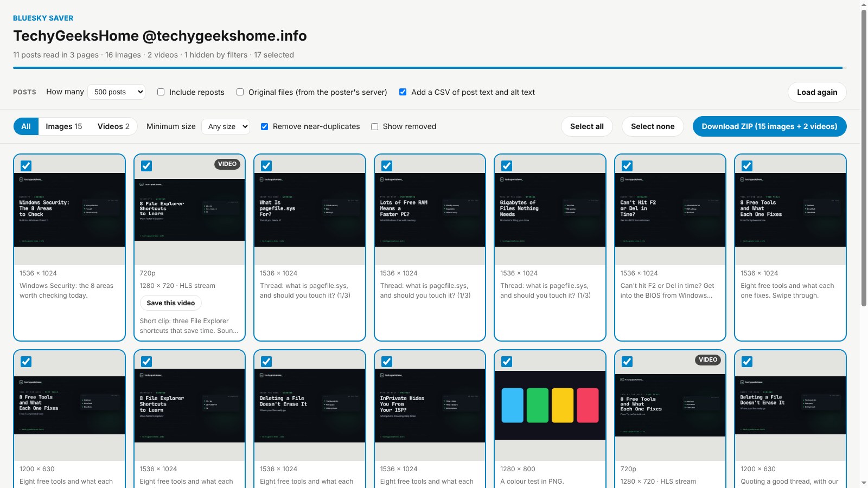Click '1280 × 720 · HLS stream' text in top row
The image size is (868, 488).
177,286
